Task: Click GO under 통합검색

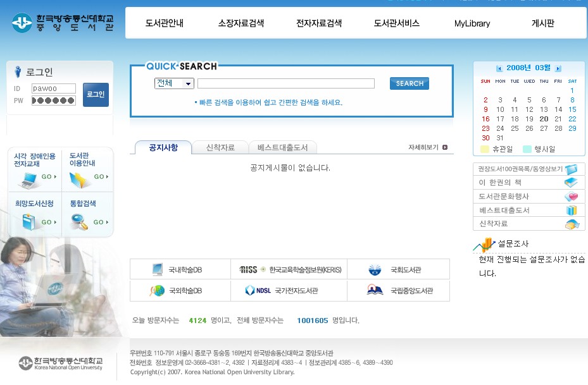Action: (101, 222)
